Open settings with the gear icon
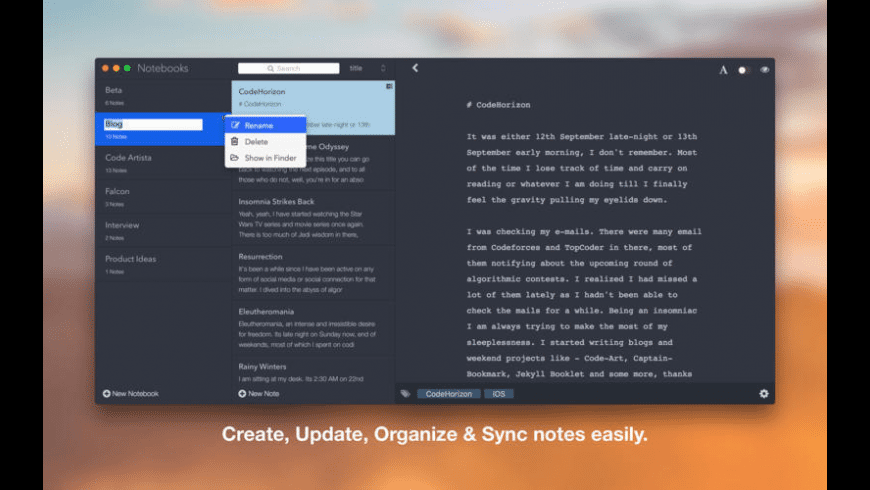The image size is (870, 490). (764, 393)
